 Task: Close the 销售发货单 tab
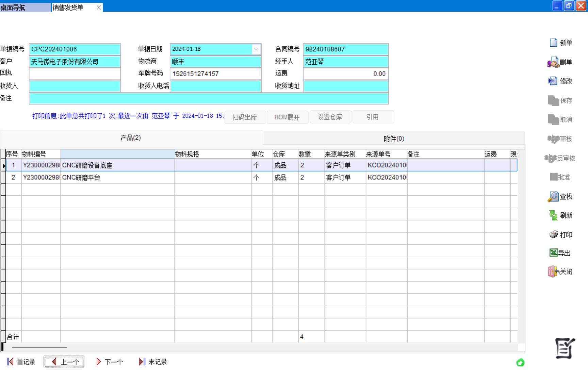point(99,7)
